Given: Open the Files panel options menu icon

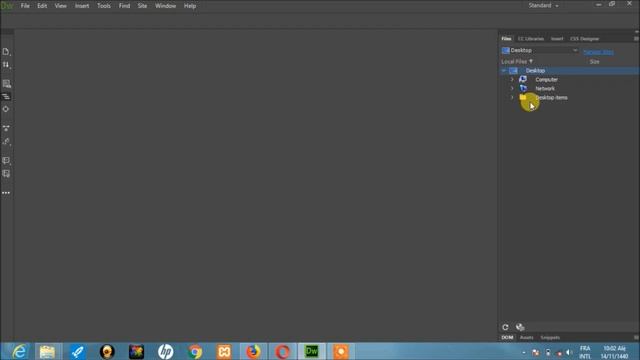Looking at the screenshot, I should (636, 39).
